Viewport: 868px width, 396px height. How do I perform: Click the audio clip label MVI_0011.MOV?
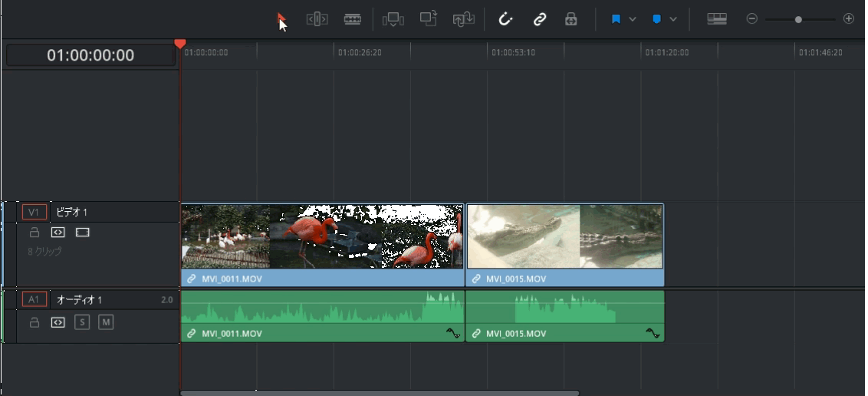(232, 333)
